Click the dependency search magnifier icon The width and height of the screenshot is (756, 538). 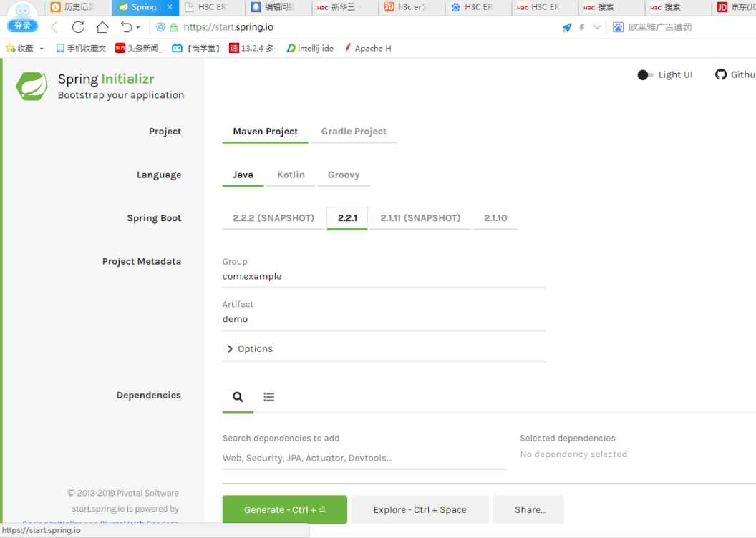click(238, 397)
